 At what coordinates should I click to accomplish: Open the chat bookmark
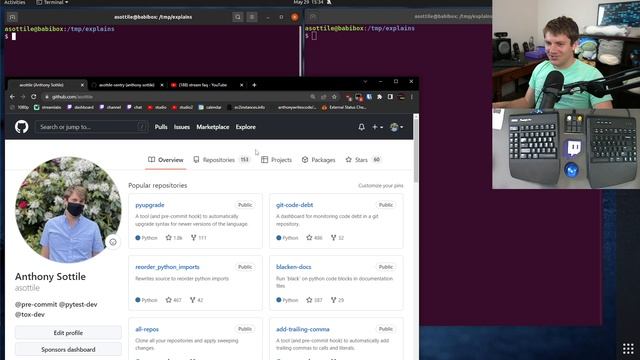click(x=135, y=107)
